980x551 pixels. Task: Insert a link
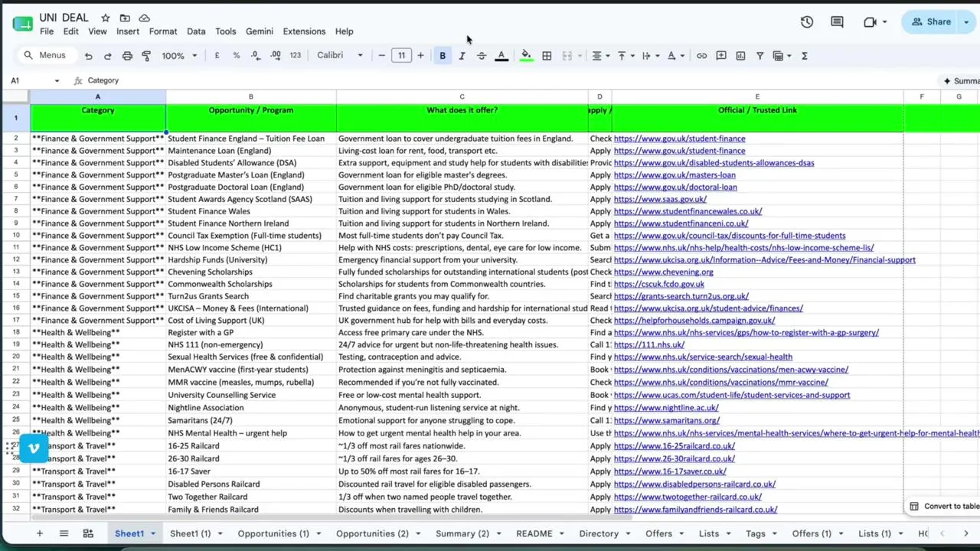701,56
